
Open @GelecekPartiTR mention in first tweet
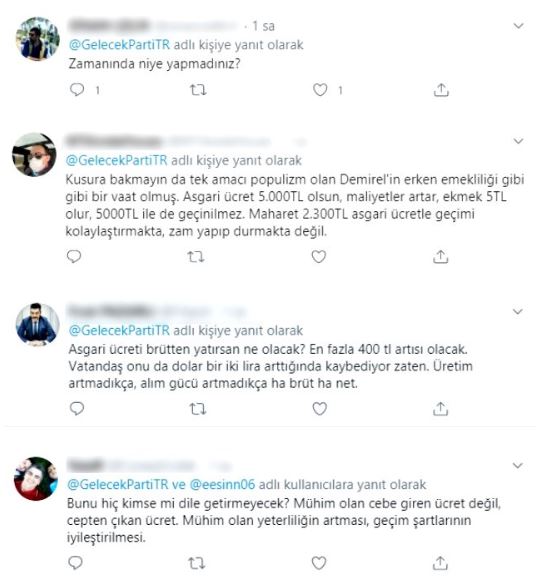coord(119,45)
